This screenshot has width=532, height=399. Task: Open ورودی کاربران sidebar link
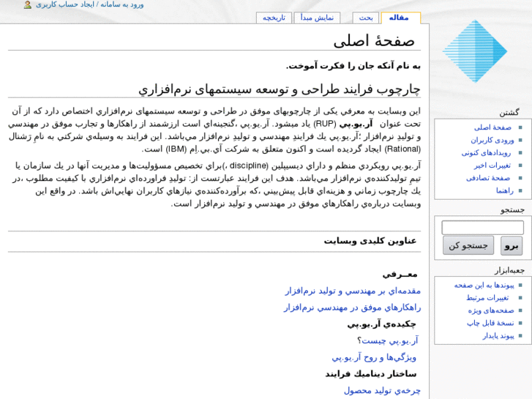point(492,140)
